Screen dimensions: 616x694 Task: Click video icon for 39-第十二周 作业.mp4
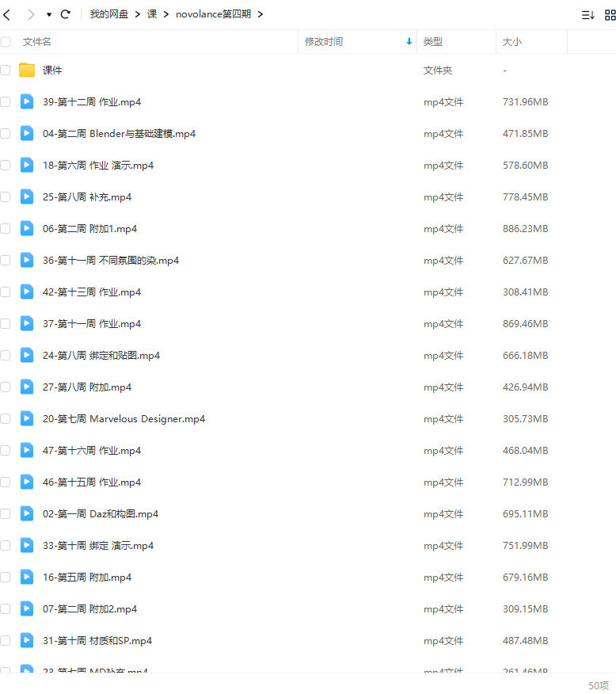tap(27, 101)
